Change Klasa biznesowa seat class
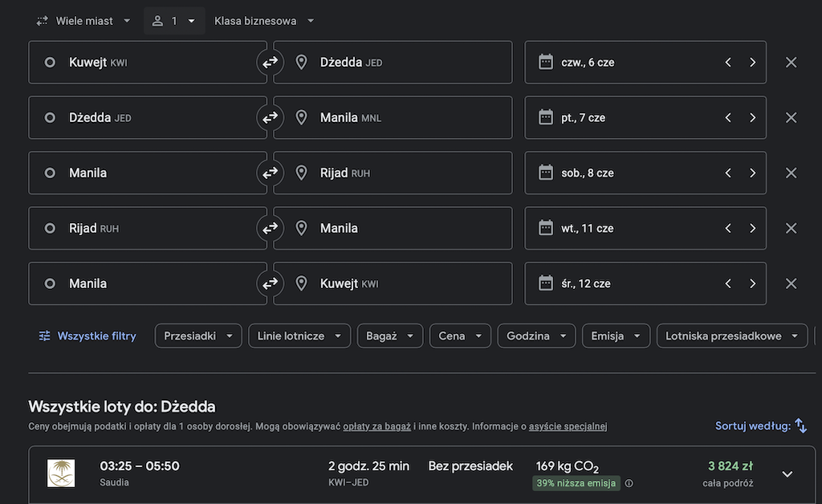The height and width of the screenshot is (504, 822). (x=263, y=21)
